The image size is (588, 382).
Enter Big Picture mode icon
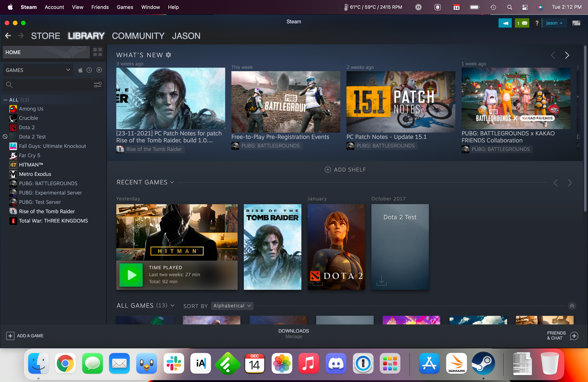576,23
